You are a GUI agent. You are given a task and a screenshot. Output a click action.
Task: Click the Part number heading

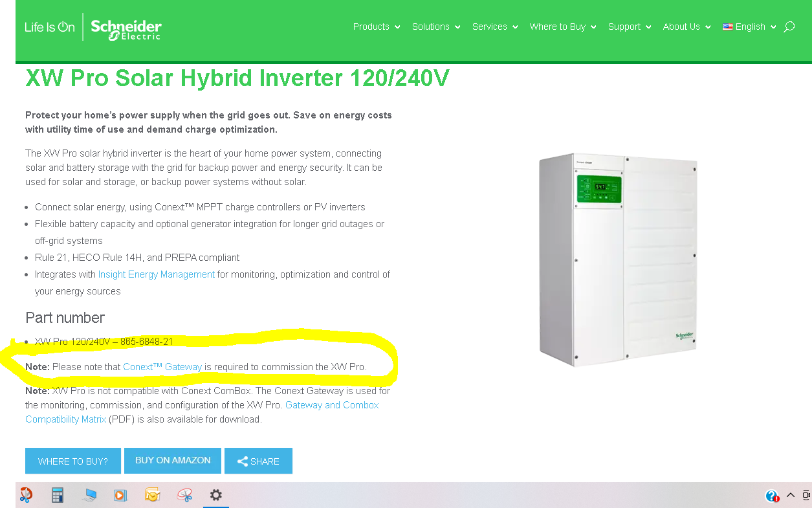coord(65,318)
